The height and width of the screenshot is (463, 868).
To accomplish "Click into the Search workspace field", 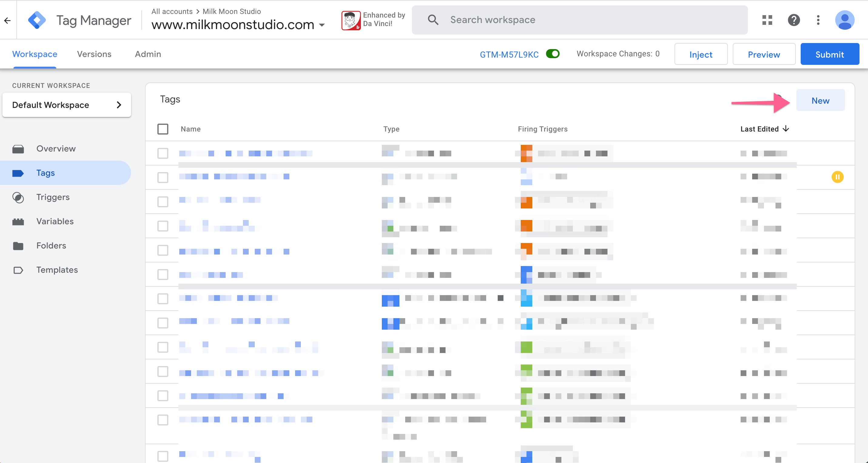I will 573,19.
